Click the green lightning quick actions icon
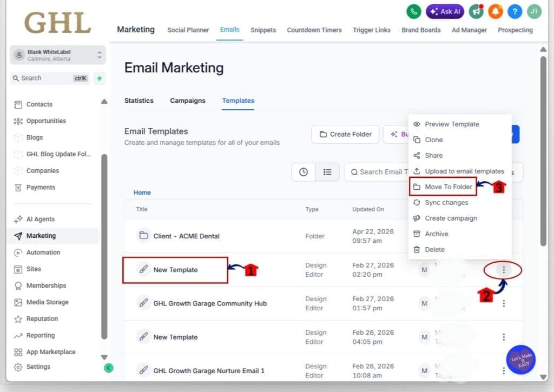Image resolution: width=554 pixels, height=392 pixels. 99,78
